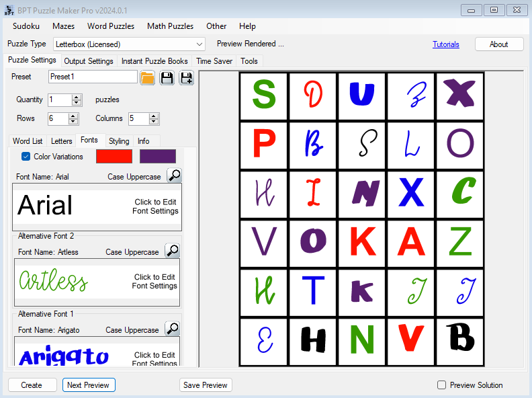Click the save preset as new icon
Viewport: 532px width, 398px height.
tap(186, 77)
